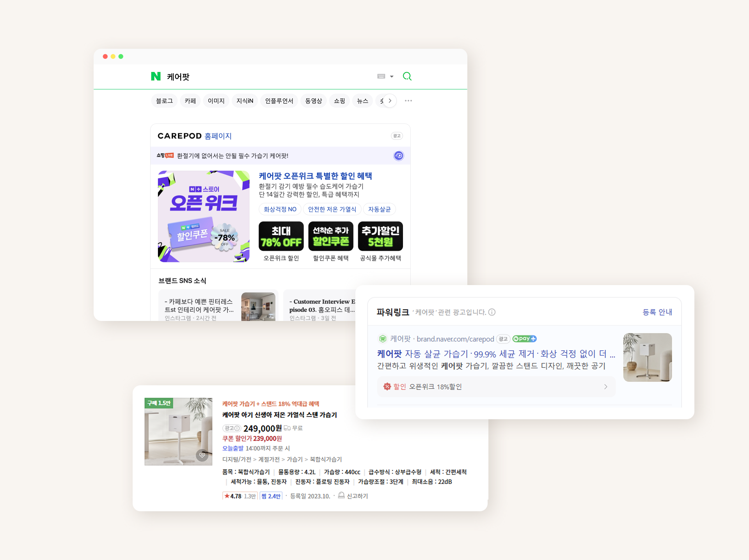This screenshot has width=749, height=560.
Task: Open the 등록 안내 link
Action: [657, 312]
